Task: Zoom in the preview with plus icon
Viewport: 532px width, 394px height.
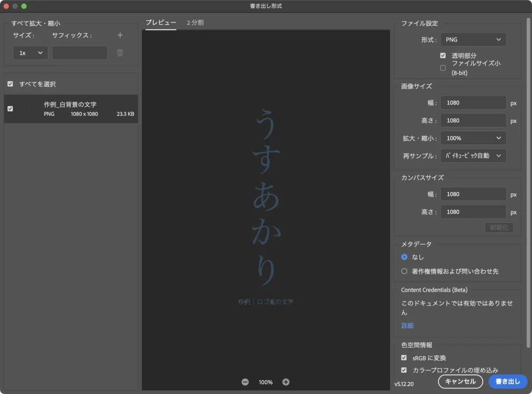Action: (x=286, y=382)
